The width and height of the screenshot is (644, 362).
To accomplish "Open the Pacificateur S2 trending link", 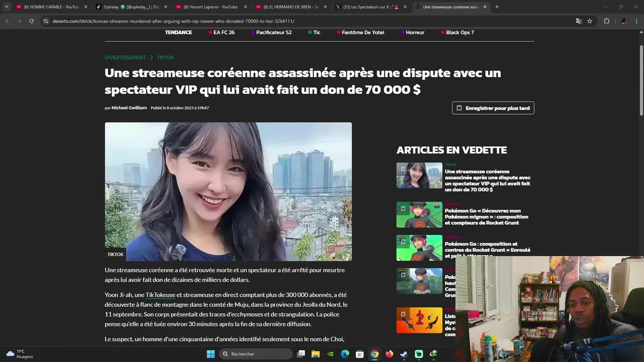I will 272,32.
